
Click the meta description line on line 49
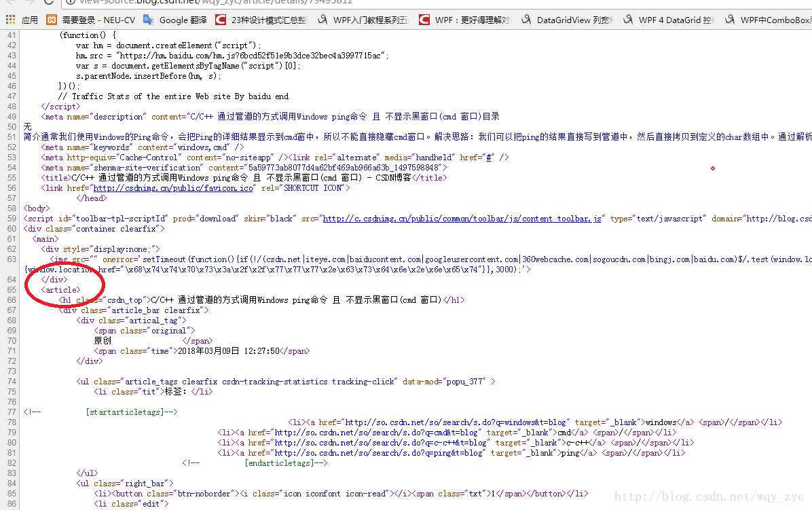pyautogui.click(x=270, y=117)
